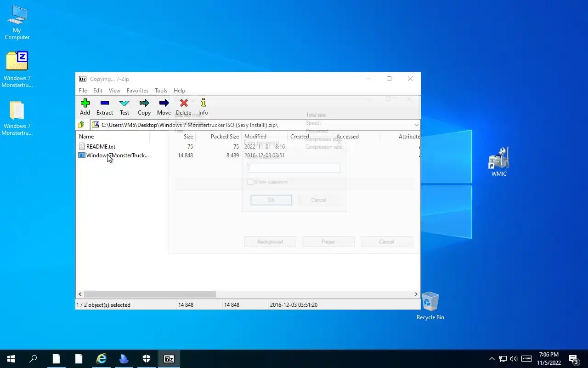Maximize the 7-Zip window
The width and height of the screenshot is (588, 368).
(x=389, y=79)
